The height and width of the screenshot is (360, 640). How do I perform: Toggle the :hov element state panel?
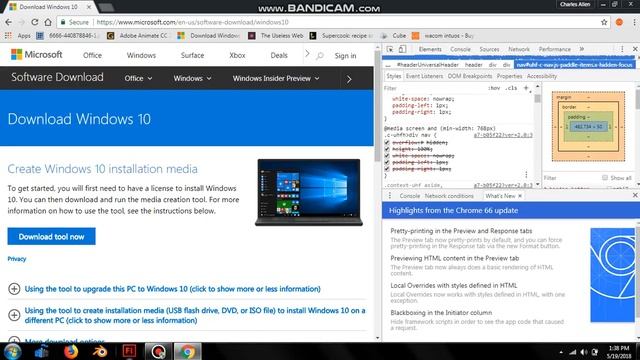[494, 88]
